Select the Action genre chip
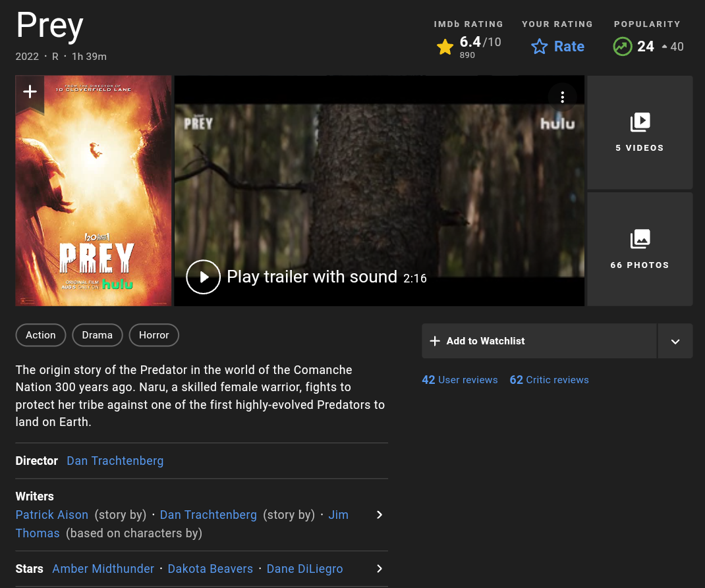 (x=40, y=335)
